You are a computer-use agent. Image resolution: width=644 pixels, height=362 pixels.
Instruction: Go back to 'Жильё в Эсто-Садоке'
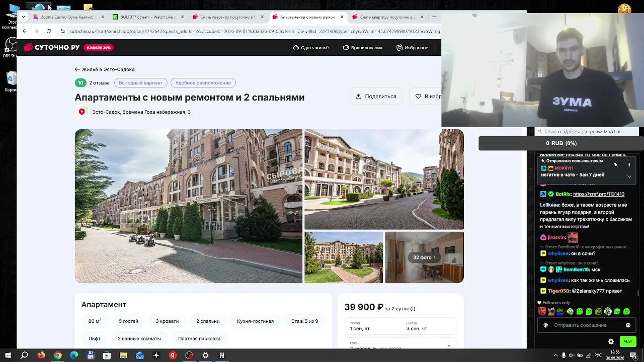point(105,69)
